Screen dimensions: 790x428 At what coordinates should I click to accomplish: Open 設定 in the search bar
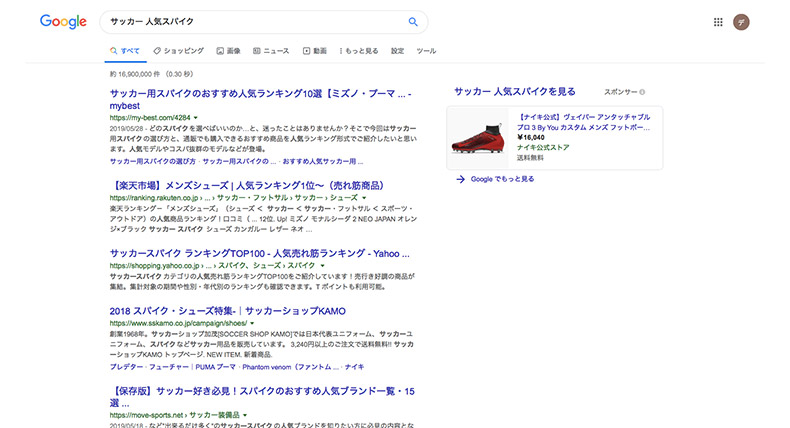pyautogui.click(x=398, y=51)
